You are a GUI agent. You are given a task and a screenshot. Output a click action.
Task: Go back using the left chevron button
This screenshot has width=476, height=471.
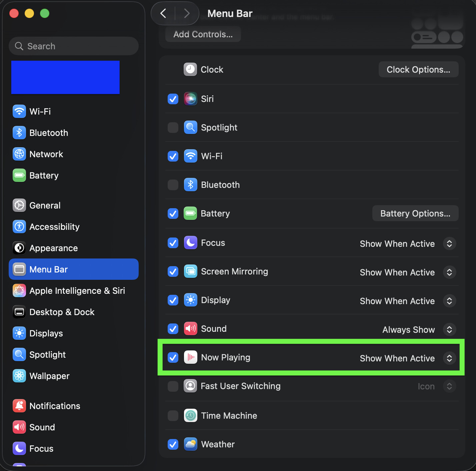pyautogui.click(x=163, y=13)
